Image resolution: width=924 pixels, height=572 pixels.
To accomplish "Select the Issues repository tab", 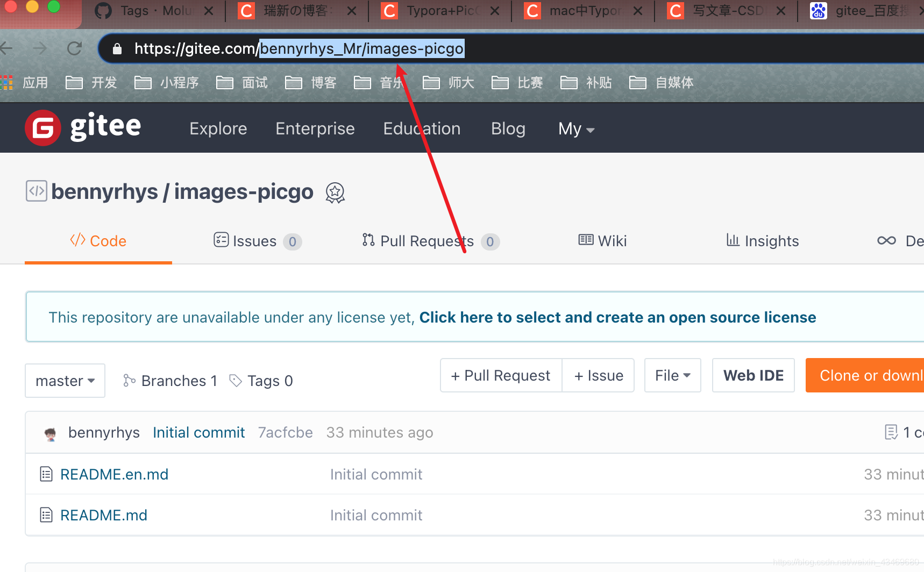I will [258, 241].
